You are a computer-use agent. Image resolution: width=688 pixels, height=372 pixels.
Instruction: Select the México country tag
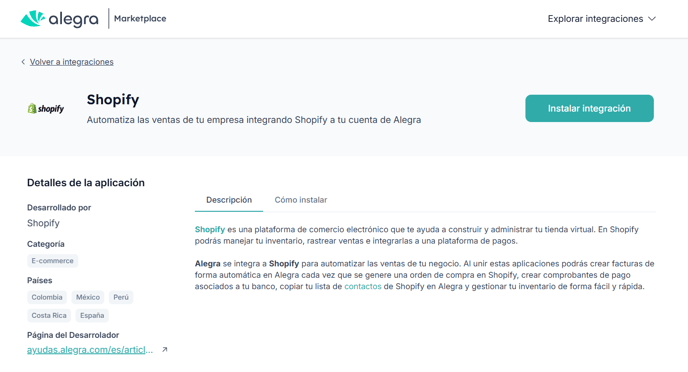tap(88, 297)
